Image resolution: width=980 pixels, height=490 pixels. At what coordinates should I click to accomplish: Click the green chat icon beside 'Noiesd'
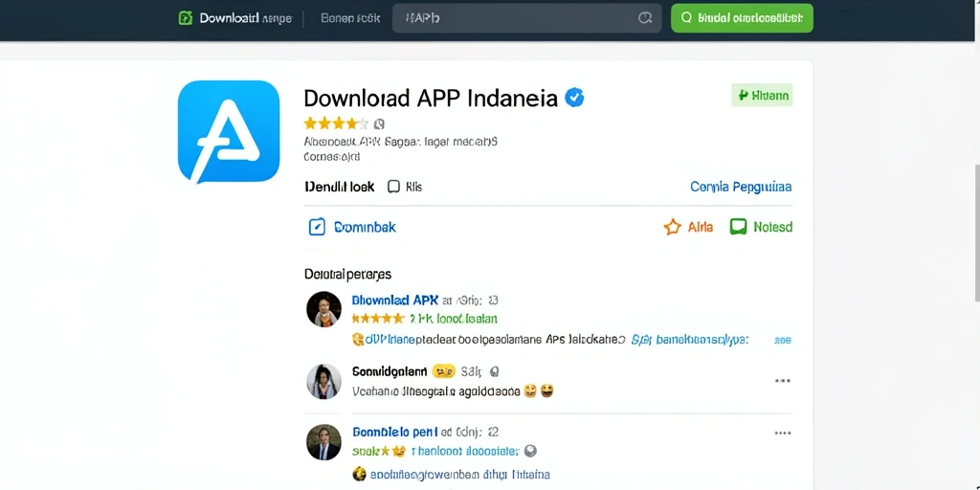click(x=738, y=226)
